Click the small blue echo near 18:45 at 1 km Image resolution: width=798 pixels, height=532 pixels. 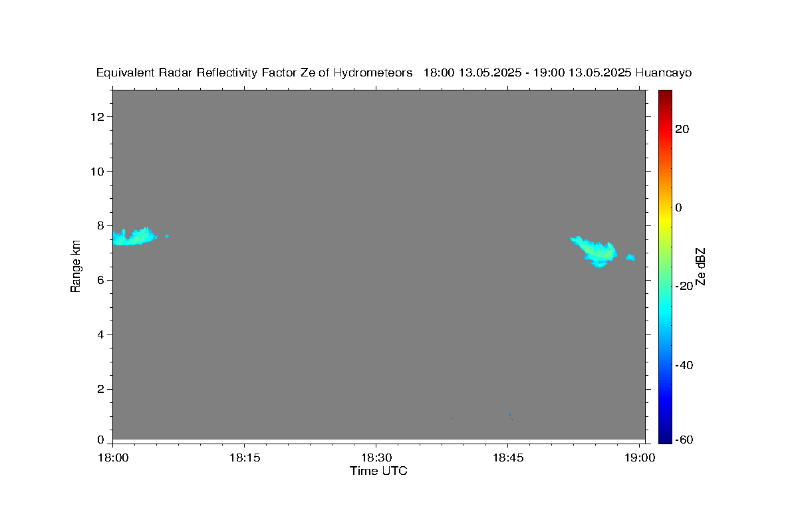511,416
